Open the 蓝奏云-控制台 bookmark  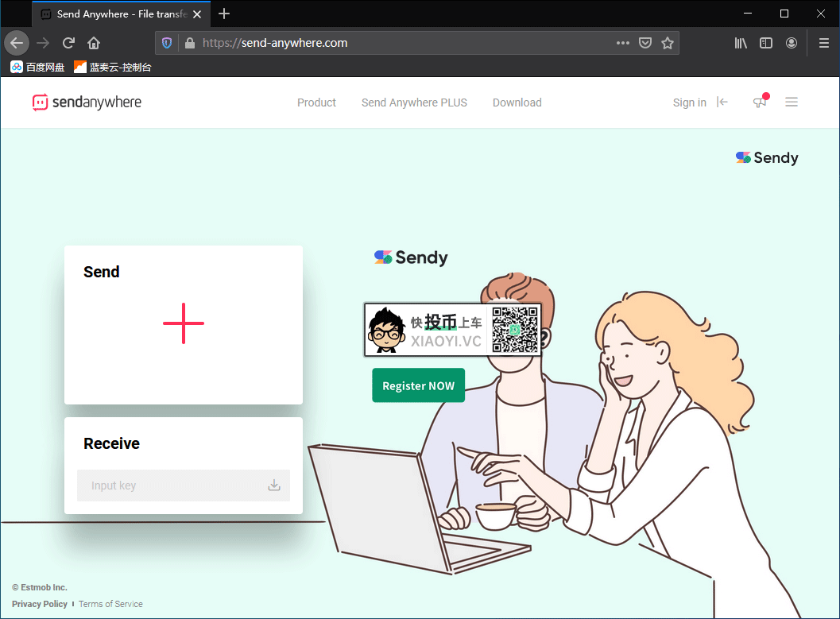click(113, 67)
